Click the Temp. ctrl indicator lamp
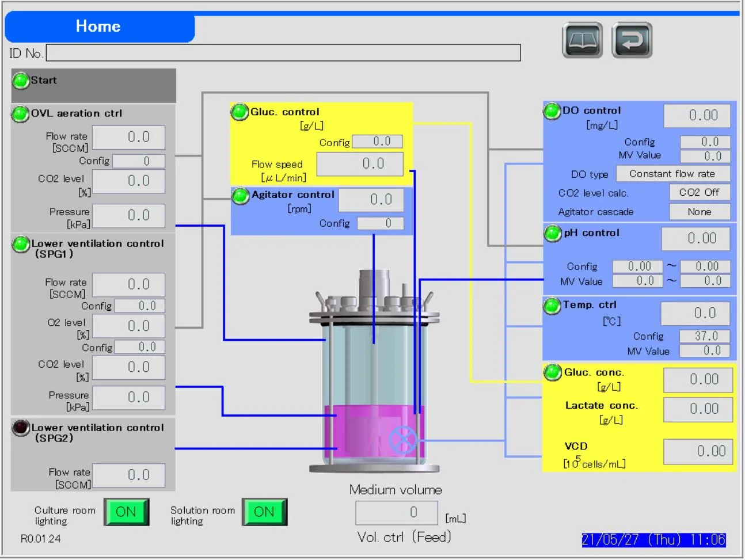Screen dimensions: 745x560 click(552, 306)
